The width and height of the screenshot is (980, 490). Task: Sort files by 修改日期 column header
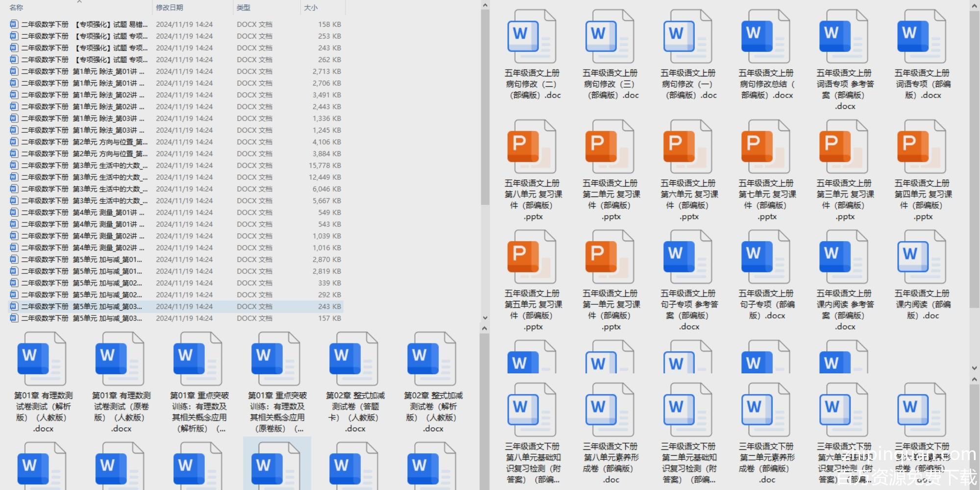coord(170,8)
